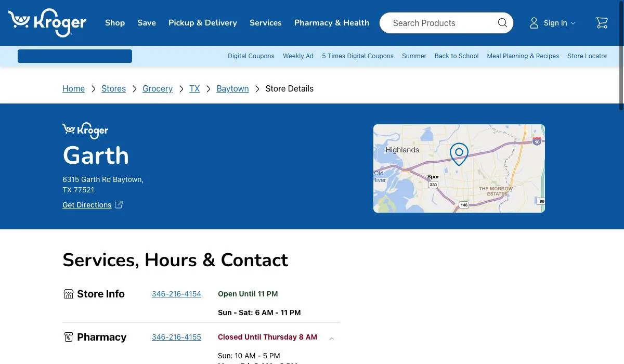The image size is (624, 364).
Task: Click 'Services, Hours & Contact' heading
Action: pos(175,260)
